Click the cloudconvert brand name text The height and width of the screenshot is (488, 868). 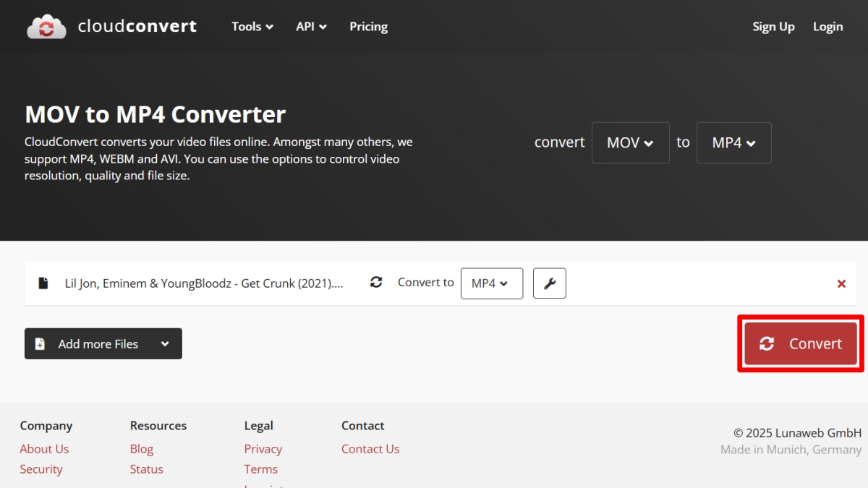point(137,27)
